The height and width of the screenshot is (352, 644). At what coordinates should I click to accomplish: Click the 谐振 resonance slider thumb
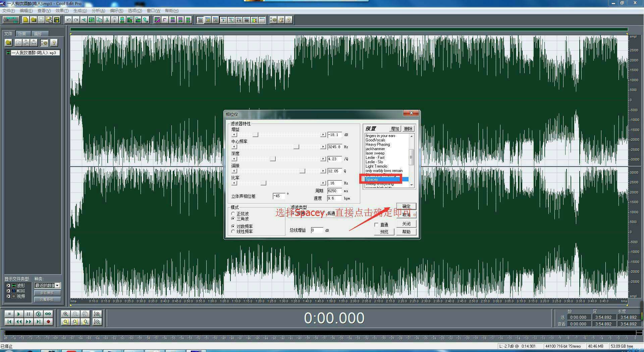coord(302,171)
